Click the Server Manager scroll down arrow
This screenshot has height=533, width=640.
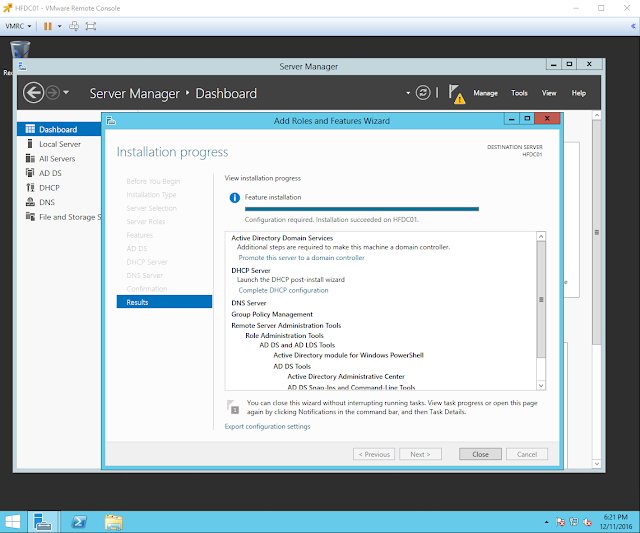[597, 464]
